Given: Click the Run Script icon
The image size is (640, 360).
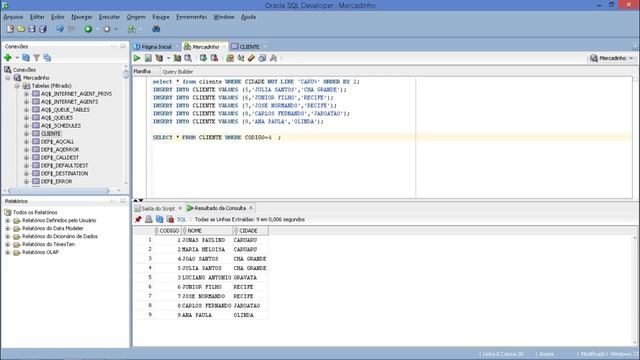Looking at the screenshot, I should [148, 58].
